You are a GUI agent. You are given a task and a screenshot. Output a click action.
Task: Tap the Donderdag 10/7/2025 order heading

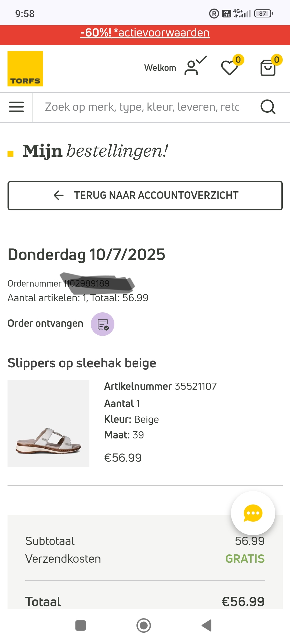coord(86,254)
